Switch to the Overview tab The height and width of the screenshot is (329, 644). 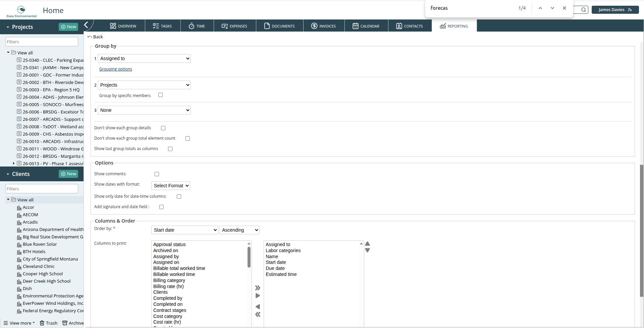pyautogui.click(x=123, y=26)
